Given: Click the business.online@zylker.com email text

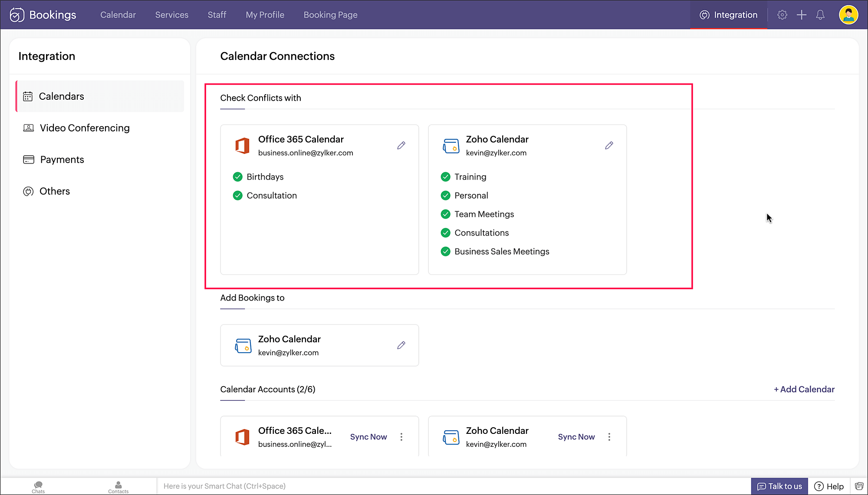Looking at the screenshot, I should coord(306,153).
